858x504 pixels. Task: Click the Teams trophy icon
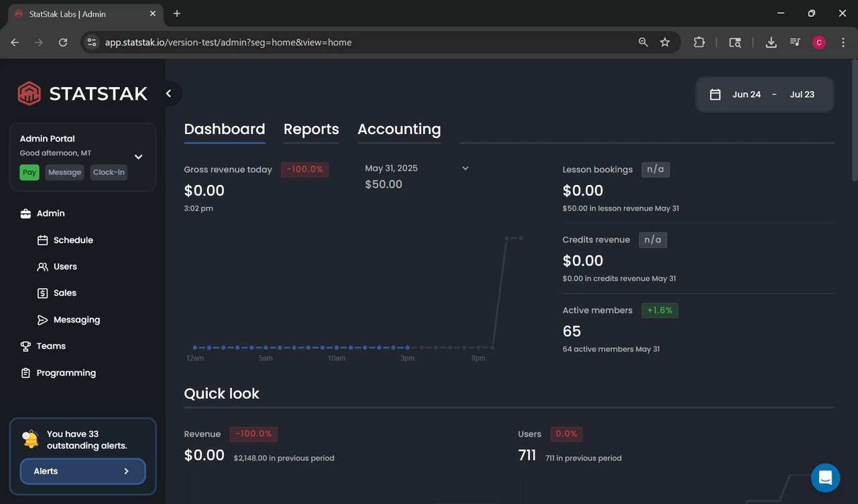[x=25, y=346]
